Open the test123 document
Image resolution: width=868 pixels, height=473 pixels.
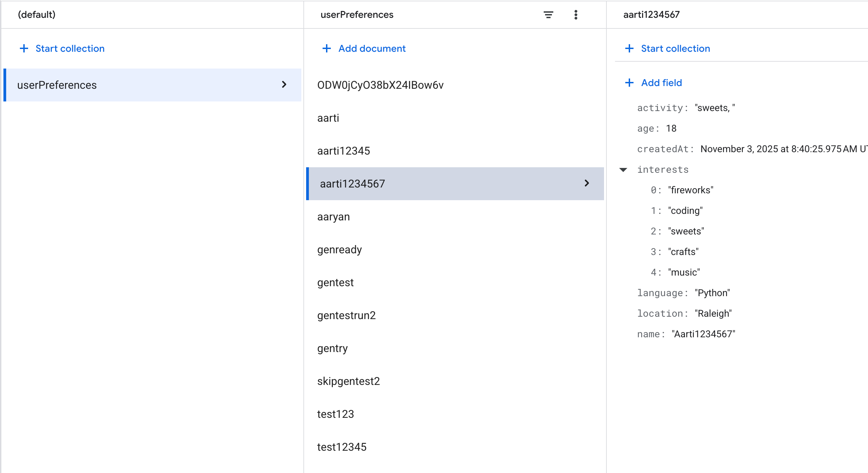pyautogui.click(x=335, y=414)
